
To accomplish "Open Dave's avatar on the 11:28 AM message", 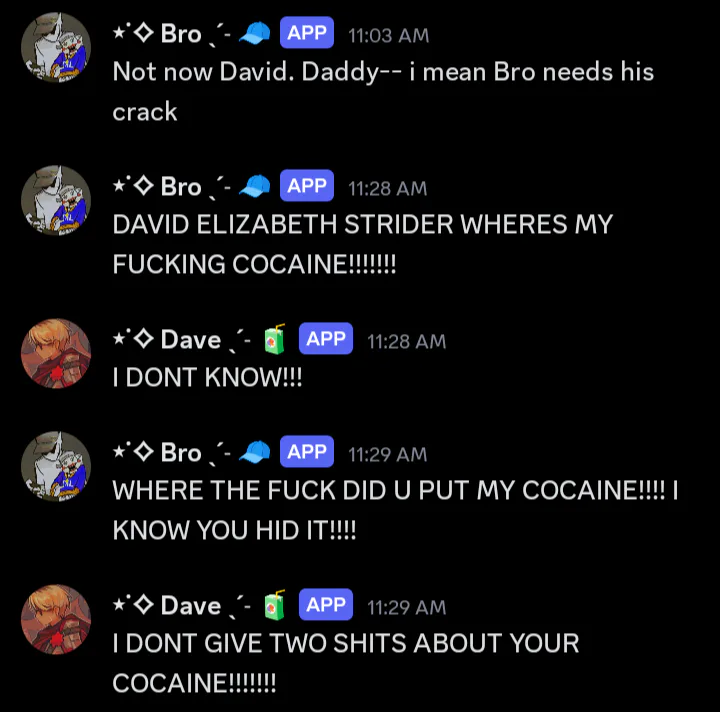I will click(56, 353).
